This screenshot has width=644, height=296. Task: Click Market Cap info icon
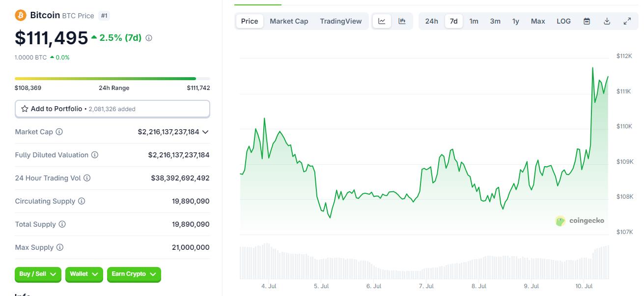[x=59, y=132]
